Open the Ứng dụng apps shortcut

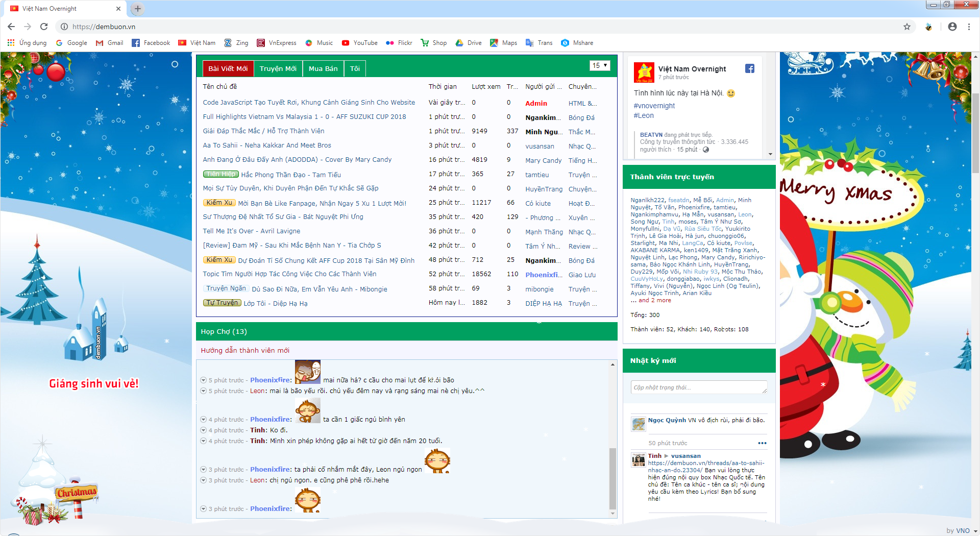point(27,43)
